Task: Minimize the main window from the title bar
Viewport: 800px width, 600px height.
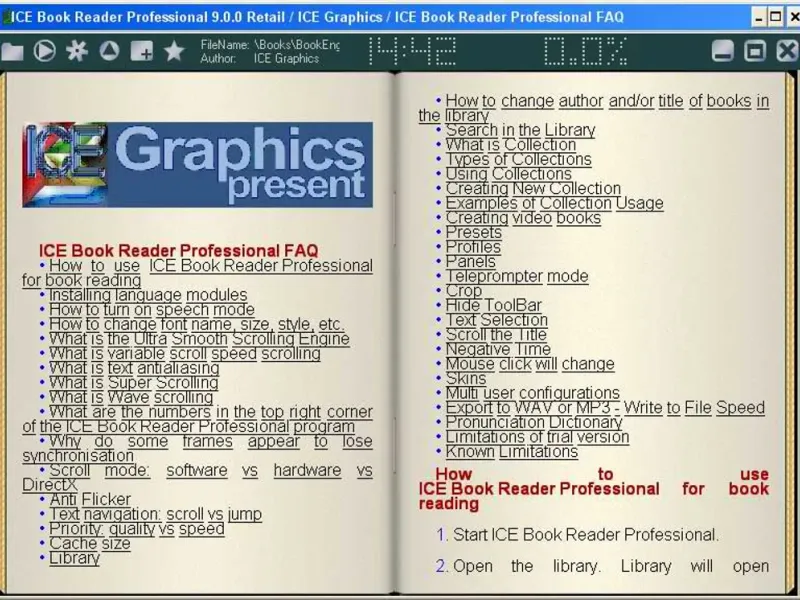Action: click(759, 17)
